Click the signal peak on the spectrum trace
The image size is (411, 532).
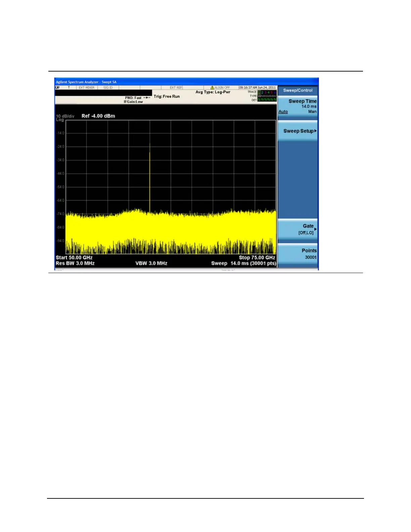click(150, 145)
